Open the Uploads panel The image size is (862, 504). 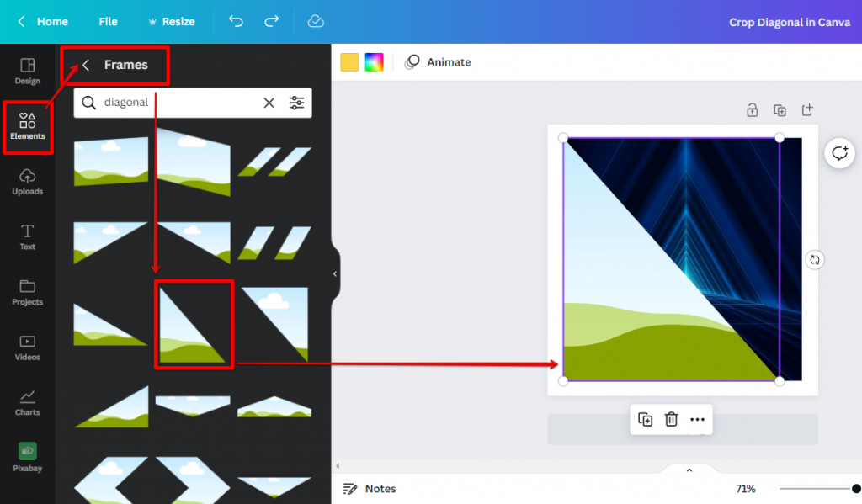pyautogui.click(x=28, y=183)
